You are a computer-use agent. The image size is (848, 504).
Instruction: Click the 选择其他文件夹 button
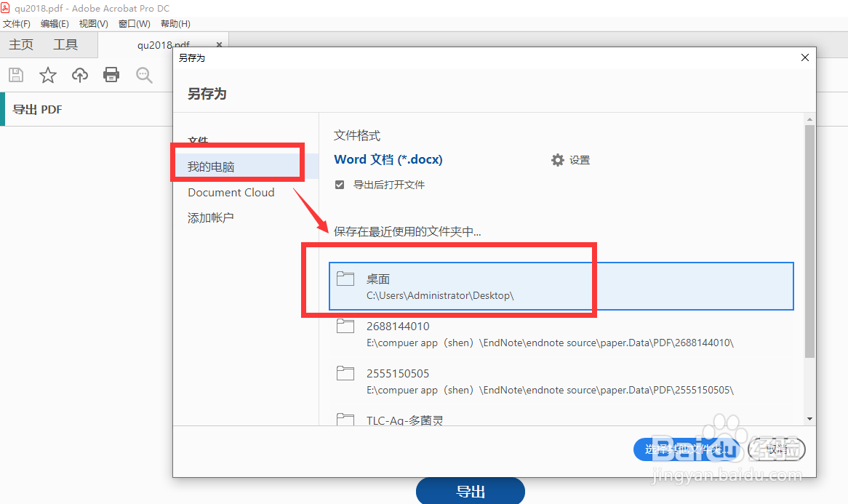(x=687, y=449)
